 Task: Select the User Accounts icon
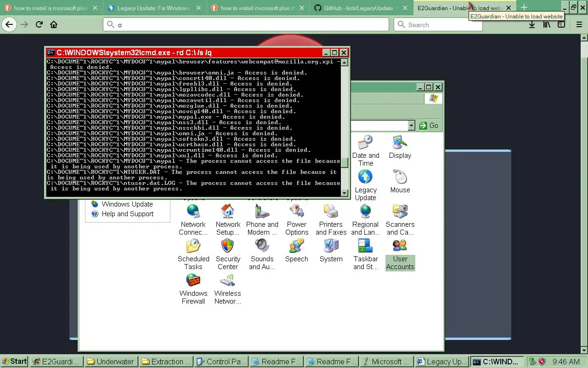tap(400, 254)
